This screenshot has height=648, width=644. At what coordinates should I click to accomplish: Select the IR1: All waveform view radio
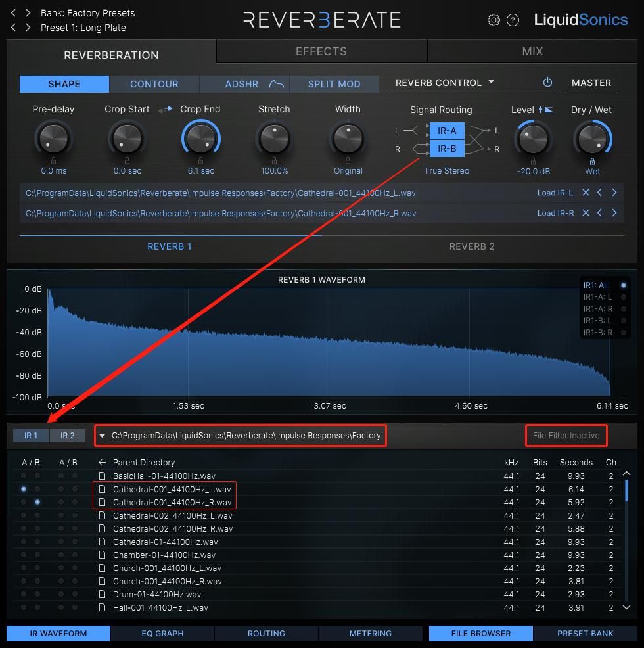point(624,285)
